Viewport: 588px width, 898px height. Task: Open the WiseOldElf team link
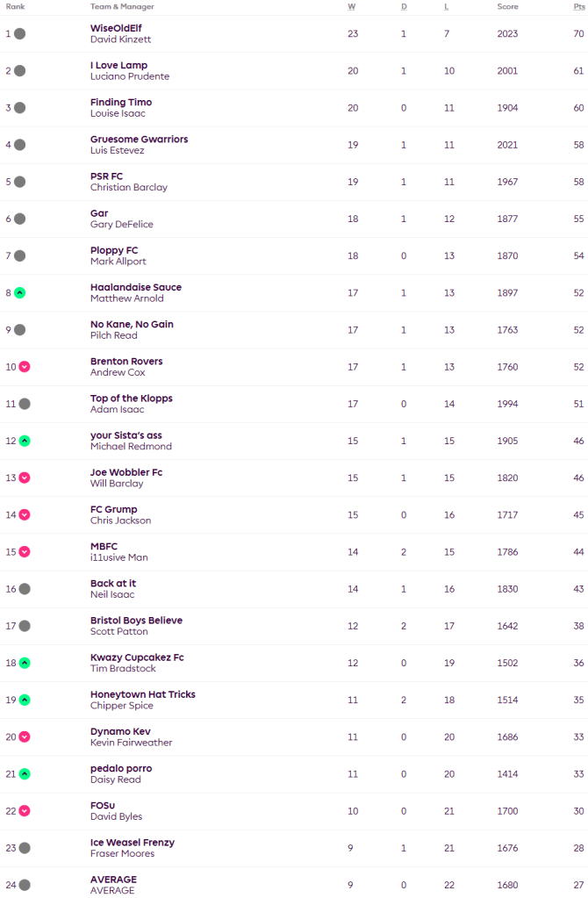(117, 28)
